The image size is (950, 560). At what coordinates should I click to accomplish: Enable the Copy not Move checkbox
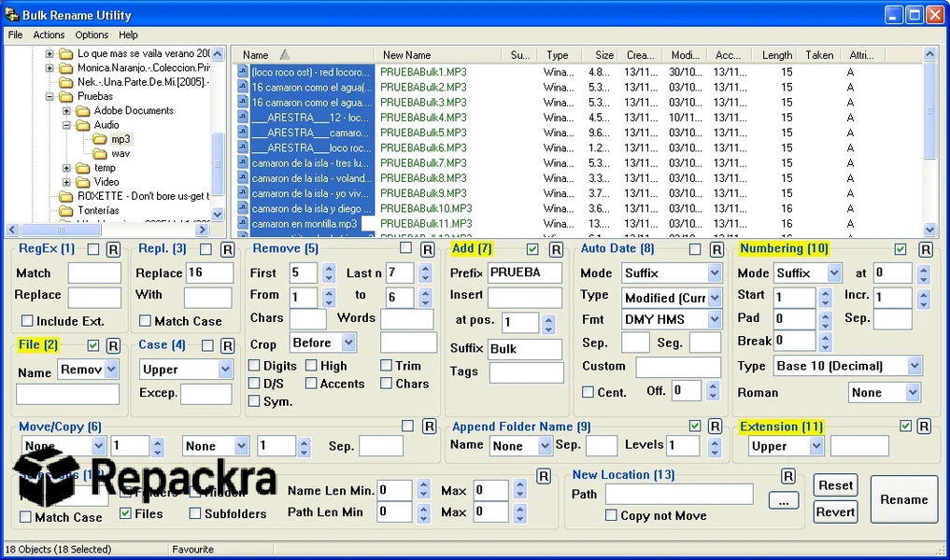611,515
